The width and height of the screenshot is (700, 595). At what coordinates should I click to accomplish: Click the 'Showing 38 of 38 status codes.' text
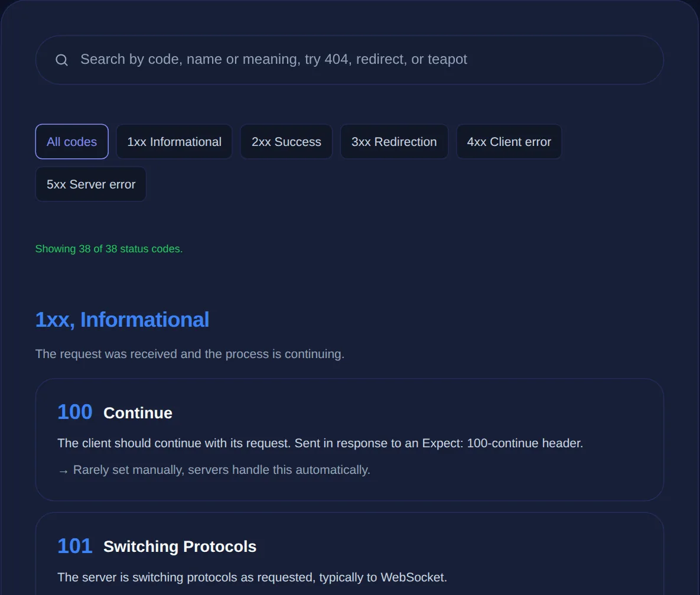click(x=109, y=249)
